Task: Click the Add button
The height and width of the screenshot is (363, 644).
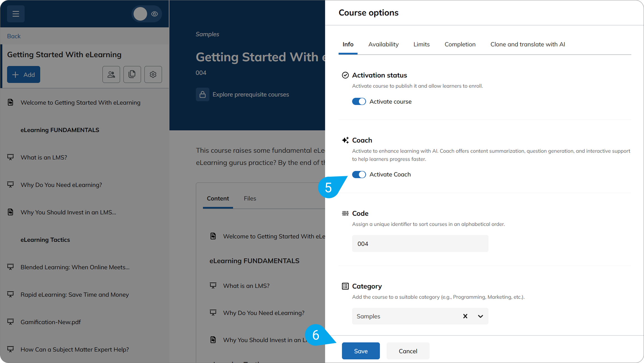Action: pos(23,75)
